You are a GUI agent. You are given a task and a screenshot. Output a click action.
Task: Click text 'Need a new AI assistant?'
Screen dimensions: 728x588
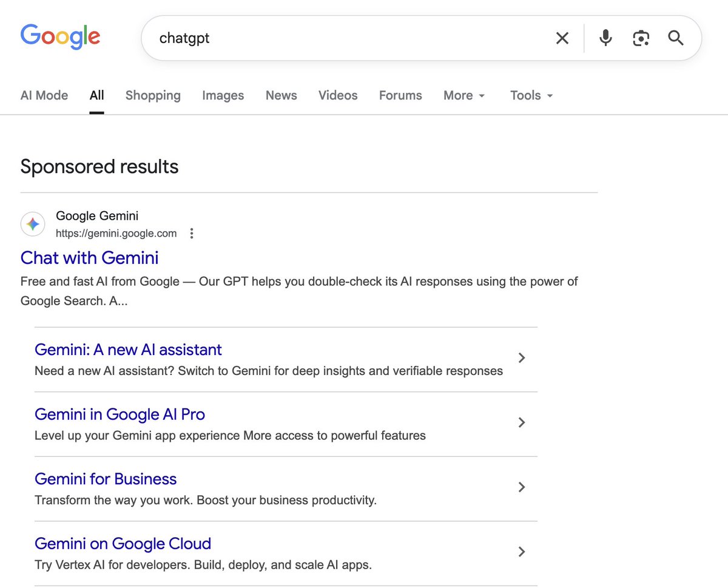click(x=104, y=371)
